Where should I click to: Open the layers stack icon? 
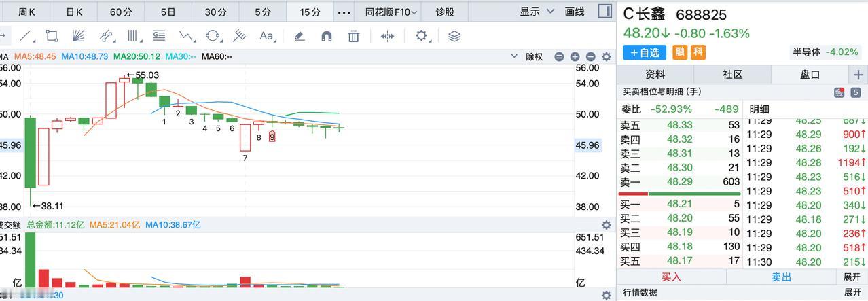[454, 36]
